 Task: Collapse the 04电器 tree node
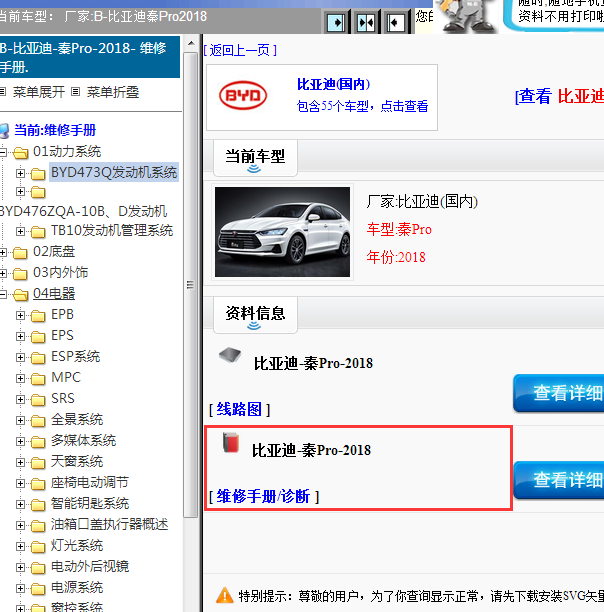coord(3,294)
